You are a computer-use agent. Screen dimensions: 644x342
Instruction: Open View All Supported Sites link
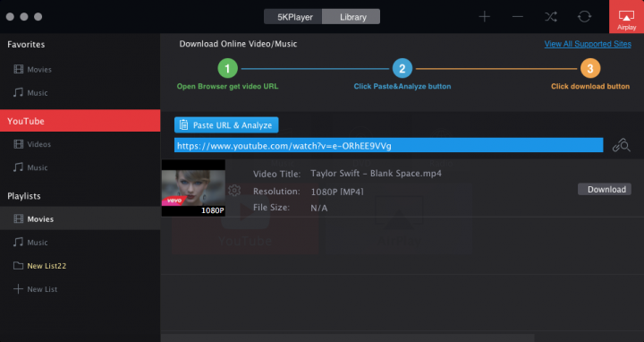(x=588, y=44)
